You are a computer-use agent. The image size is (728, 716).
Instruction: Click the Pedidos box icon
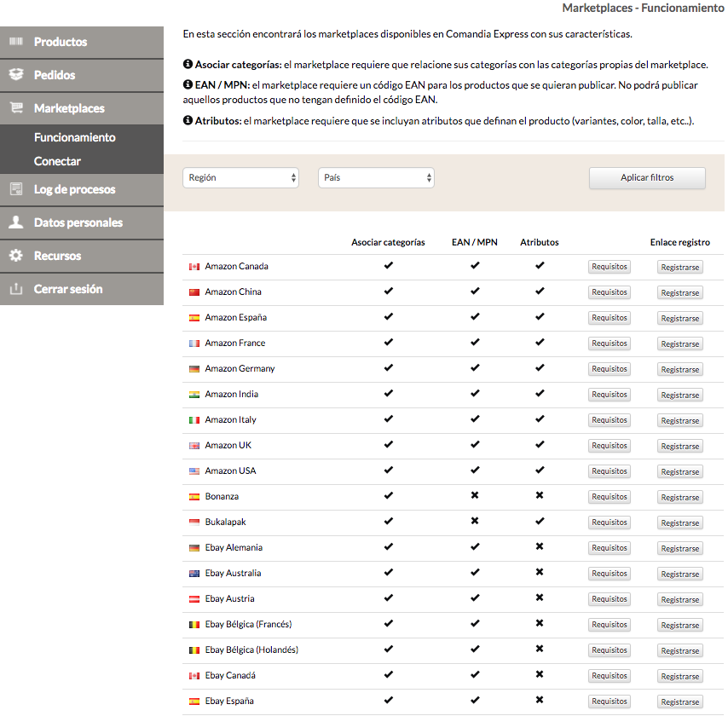tap(16, 74)
